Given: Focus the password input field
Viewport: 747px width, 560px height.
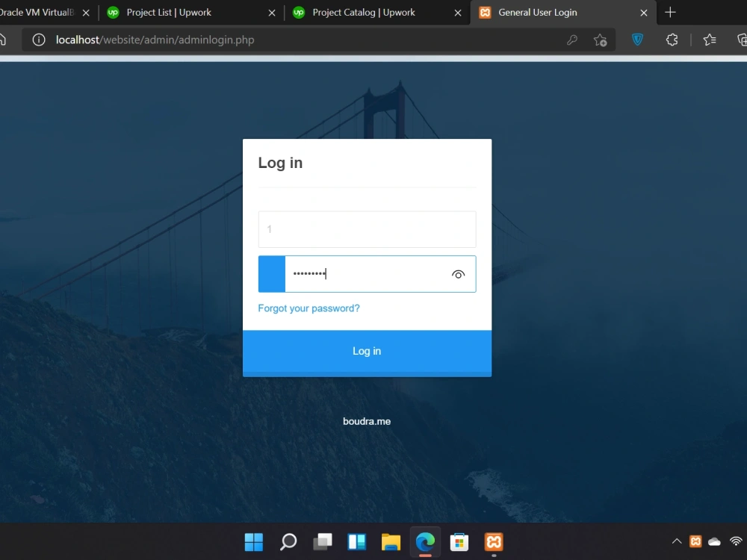Looking at the screenshot, I should [367, 274].
